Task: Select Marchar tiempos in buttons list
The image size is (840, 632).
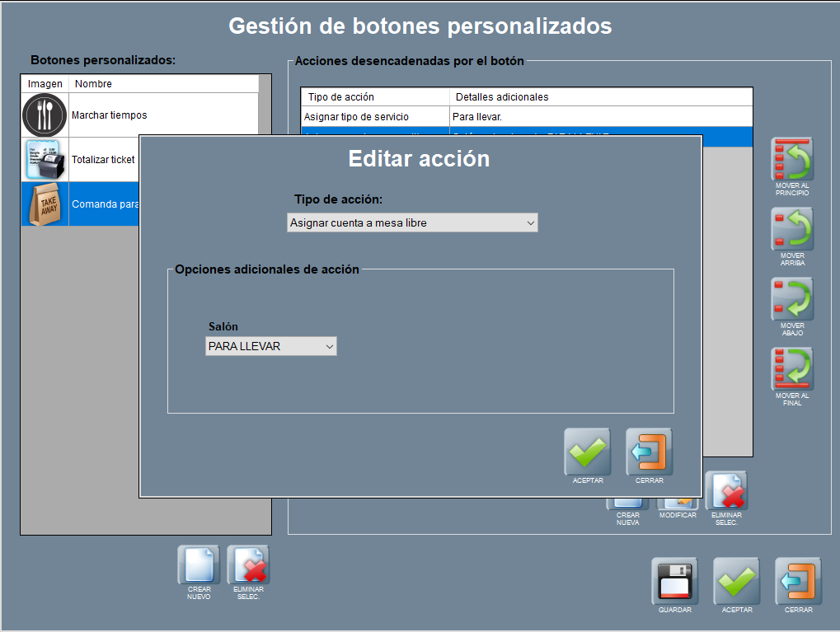Action: point(109,115)
